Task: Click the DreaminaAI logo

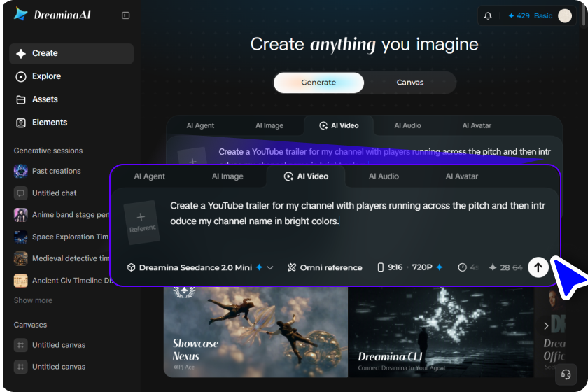Action: click(52, 15)
